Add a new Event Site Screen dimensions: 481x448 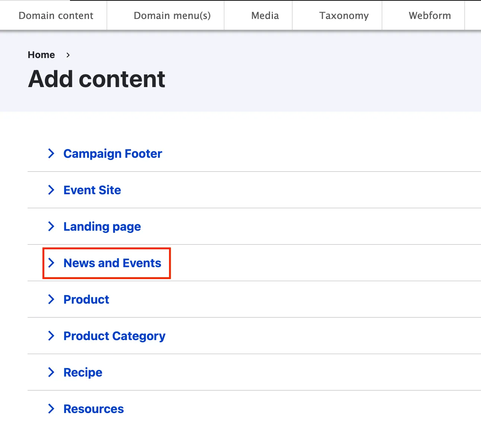coord(92,190)
